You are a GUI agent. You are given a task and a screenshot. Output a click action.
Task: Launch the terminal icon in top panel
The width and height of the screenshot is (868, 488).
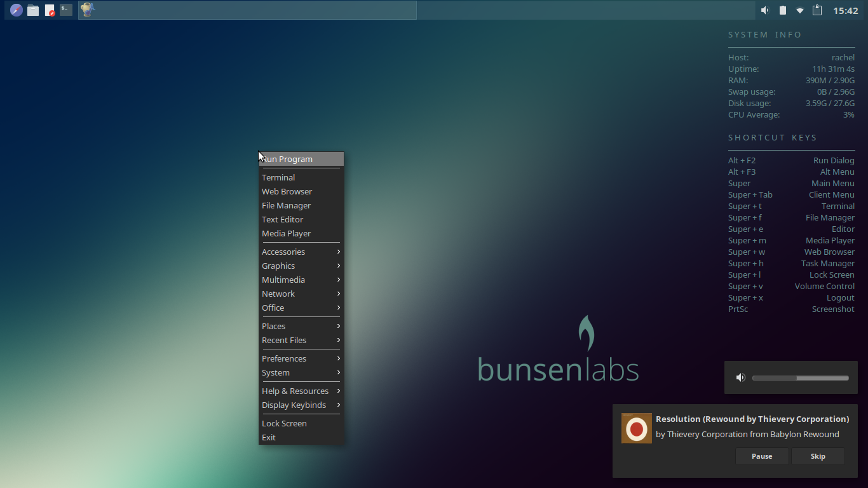(x=66, y=10)
